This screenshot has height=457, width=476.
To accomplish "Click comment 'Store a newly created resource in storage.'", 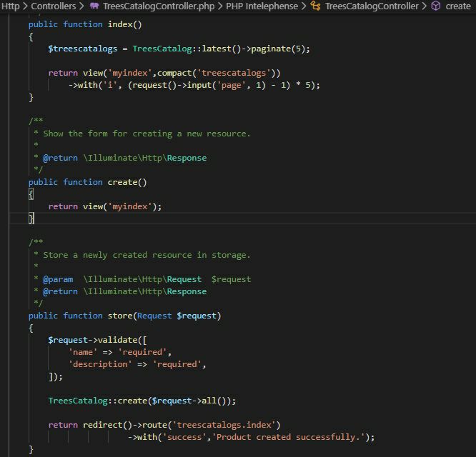I will pyautogui.click(x=147, y=255).
